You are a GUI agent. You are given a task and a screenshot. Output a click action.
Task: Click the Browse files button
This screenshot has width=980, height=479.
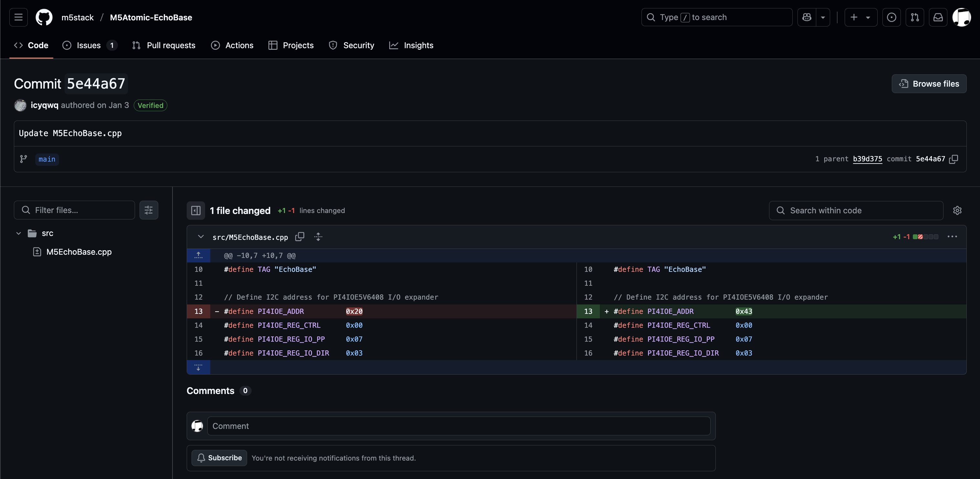pos(929,84)
